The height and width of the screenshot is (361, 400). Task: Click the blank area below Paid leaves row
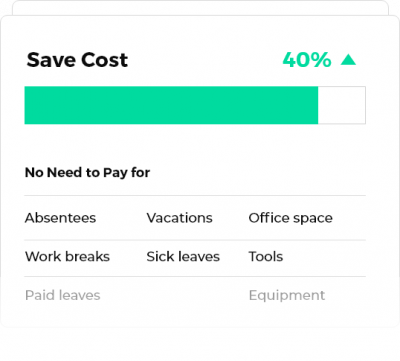[200, 316]
